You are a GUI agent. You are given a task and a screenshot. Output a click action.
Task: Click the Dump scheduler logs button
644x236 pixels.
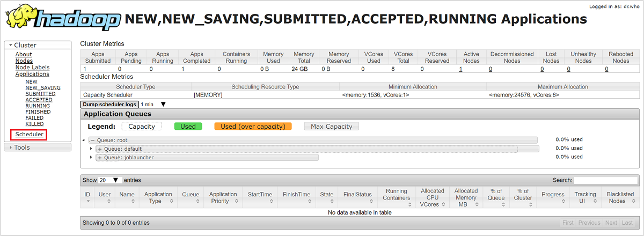(x=109, y=104)
